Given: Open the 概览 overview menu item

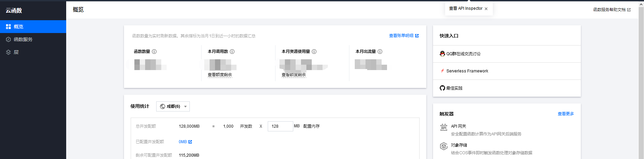Looking at the screenshot, I should (33, 27).
